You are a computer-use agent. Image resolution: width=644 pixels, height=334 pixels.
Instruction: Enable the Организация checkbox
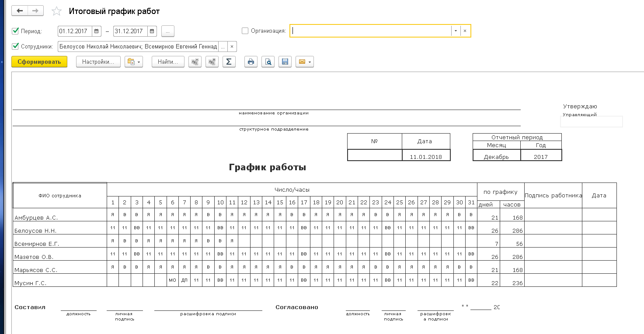(x=245, y=31)
